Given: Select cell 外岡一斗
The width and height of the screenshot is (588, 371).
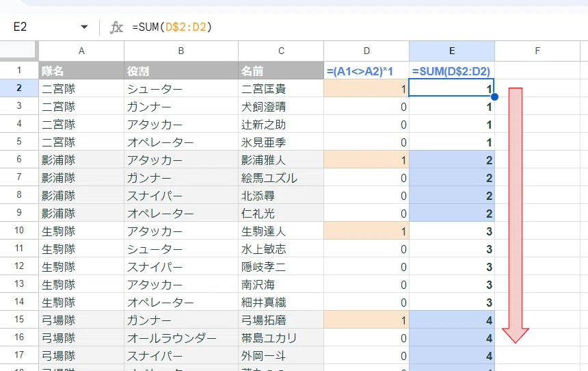Looking at the screenshot, I should coord(281,355).
